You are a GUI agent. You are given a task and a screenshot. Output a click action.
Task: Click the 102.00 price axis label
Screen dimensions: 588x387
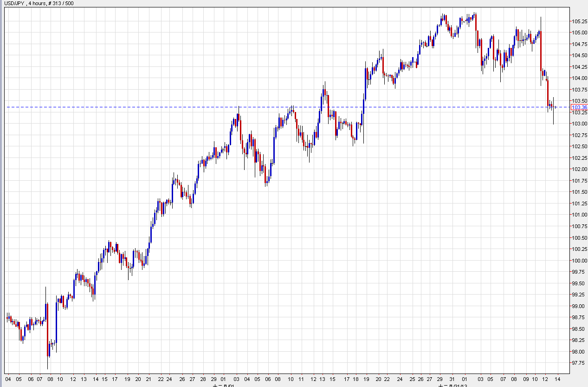coord(579,169)
